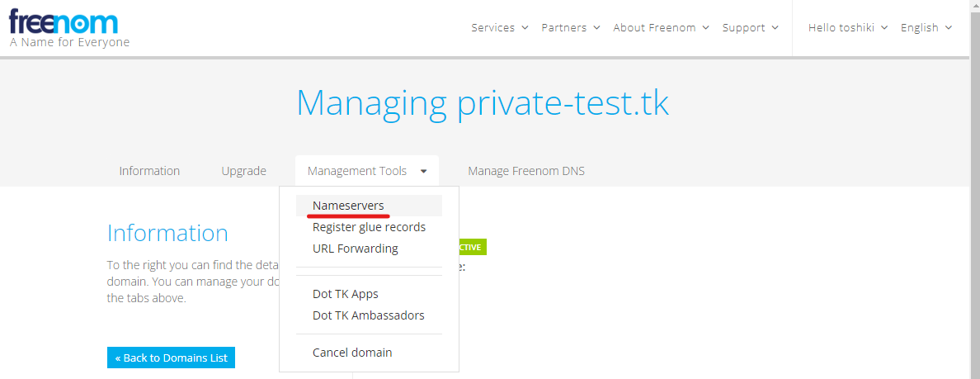Viewport: 980px width, 379px height.
Task: Select URL Forwarding menu entry
Action: [355, 249]
